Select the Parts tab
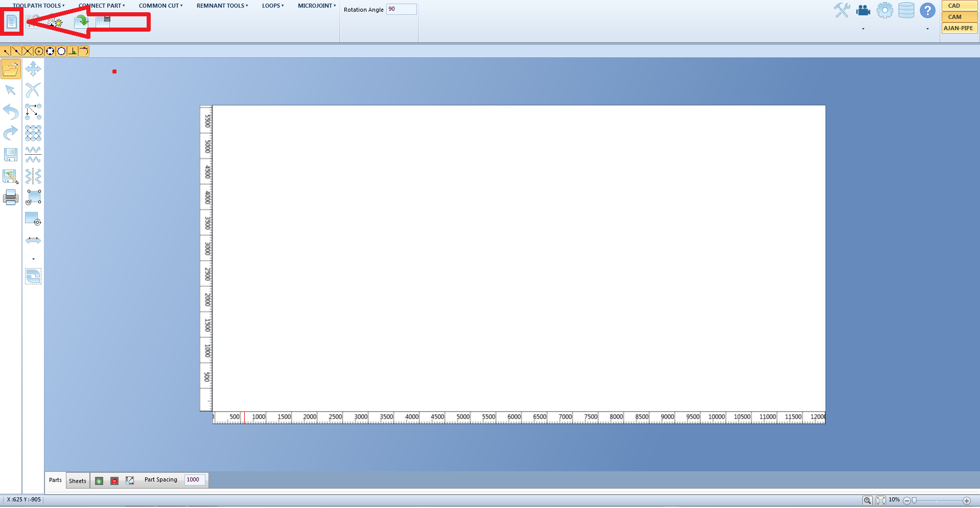This screenshot has height=508, width=980. (x=55, y=480)
